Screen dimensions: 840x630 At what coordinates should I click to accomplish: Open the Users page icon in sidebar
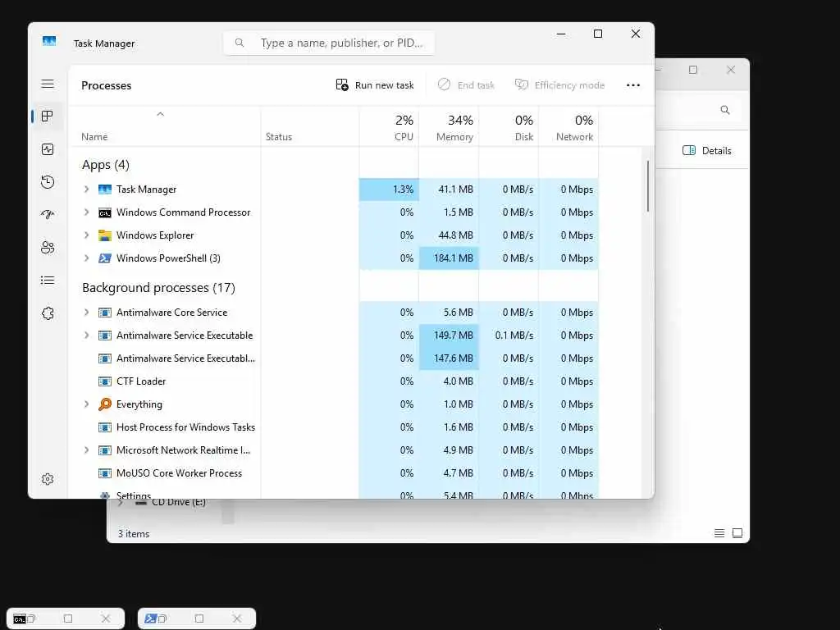coord(48,248)
